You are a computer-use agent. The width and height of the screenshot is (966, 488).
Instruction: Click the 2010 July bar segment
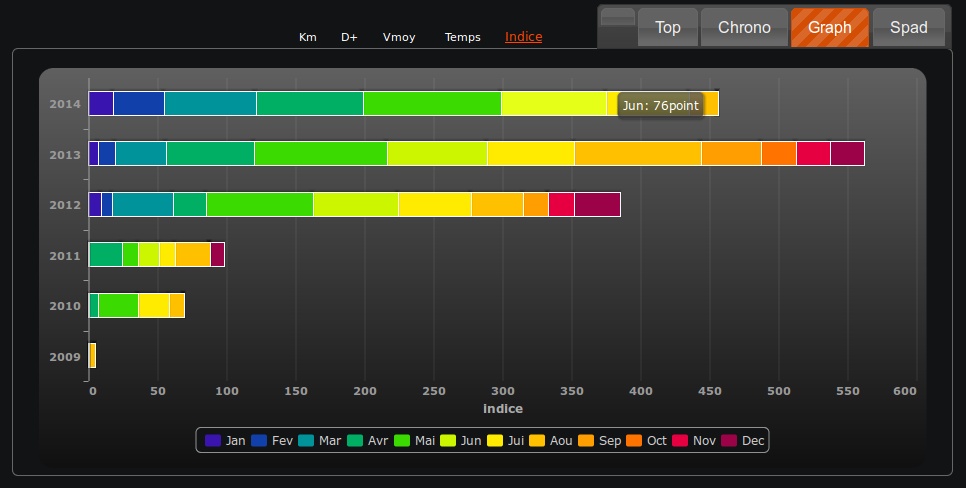pyautogui.click(x=154, y=306)
